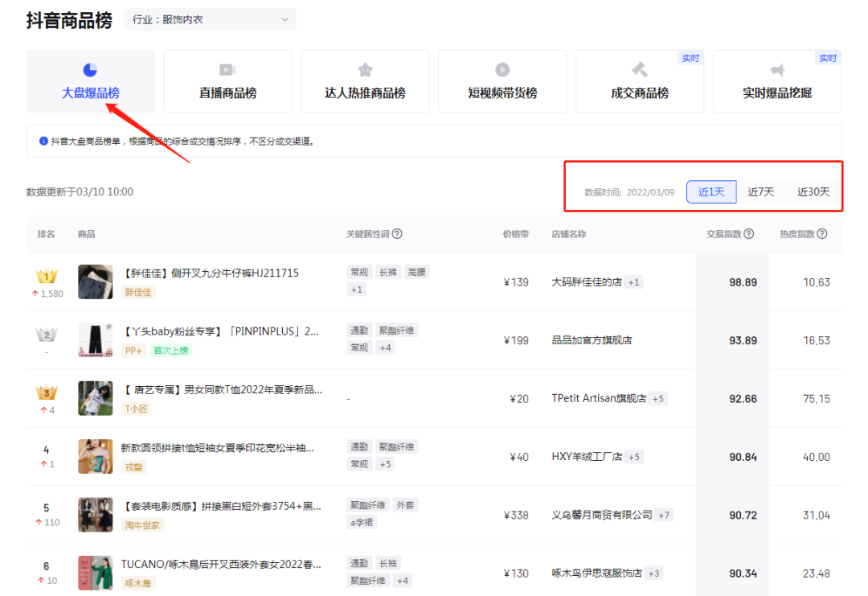Image resolution: width=868 pixels, height=596 pixels.
Task: Click the megaphone icon above 实时爆品挖掘
Action: (777, 70)
